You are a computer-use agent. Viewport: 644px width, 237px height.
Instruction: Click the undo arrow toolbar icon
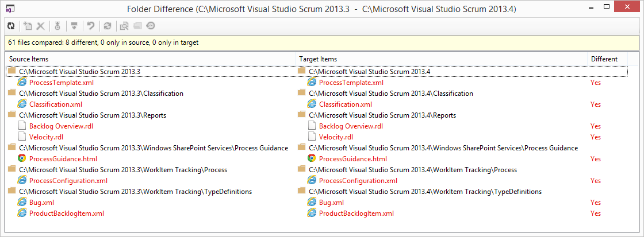(x=90, y=26)
